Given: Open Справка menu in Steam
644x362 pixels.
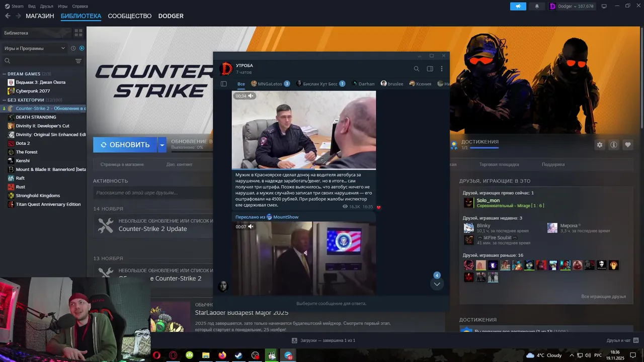Looking at the screenshot, I should coord(80,6).
